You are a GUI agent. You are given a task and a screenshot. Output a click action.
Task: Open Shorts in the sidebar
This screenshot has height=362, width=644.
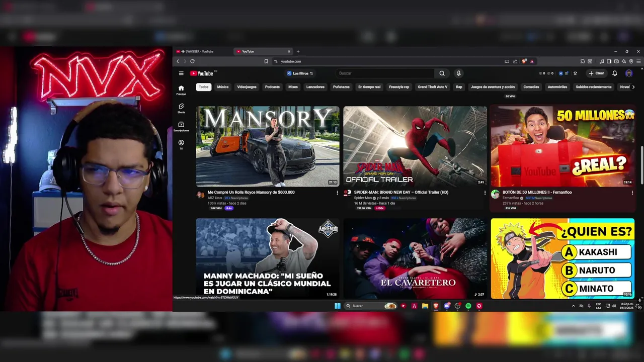(x=181, y=108)
